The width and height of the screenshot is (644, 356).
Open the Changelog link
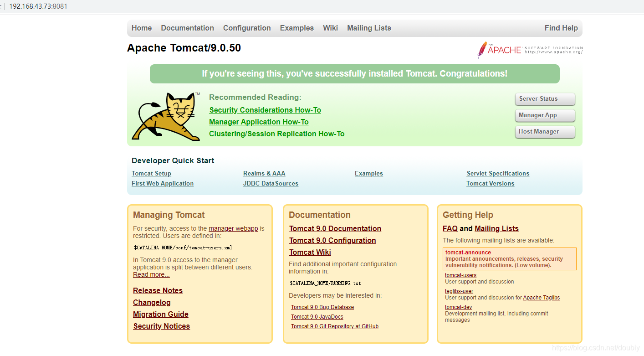152,302
